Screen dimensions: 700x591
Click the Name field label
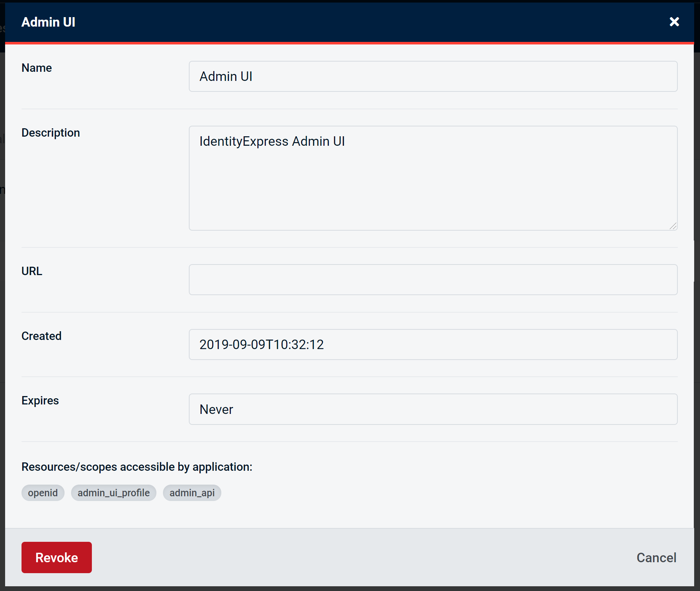point(36,67)
